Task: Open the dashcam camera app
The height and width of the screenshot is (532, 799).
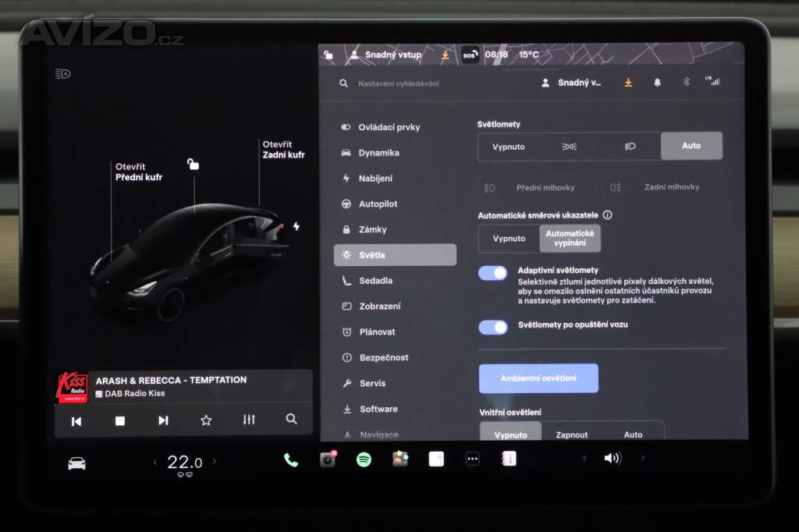Action: (x=328, y=459)
